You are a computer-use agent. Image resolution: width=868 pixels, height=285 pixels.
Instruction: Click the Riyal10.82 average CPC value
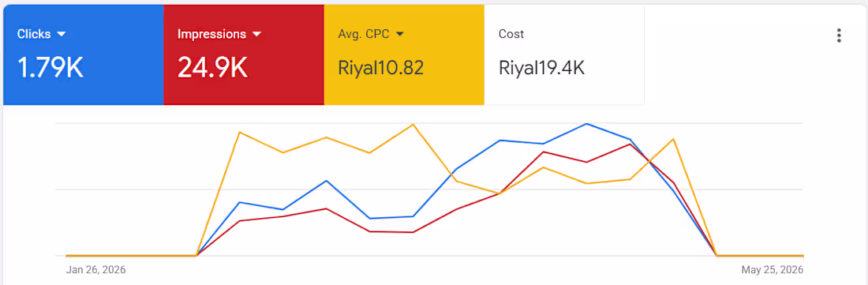381,68
